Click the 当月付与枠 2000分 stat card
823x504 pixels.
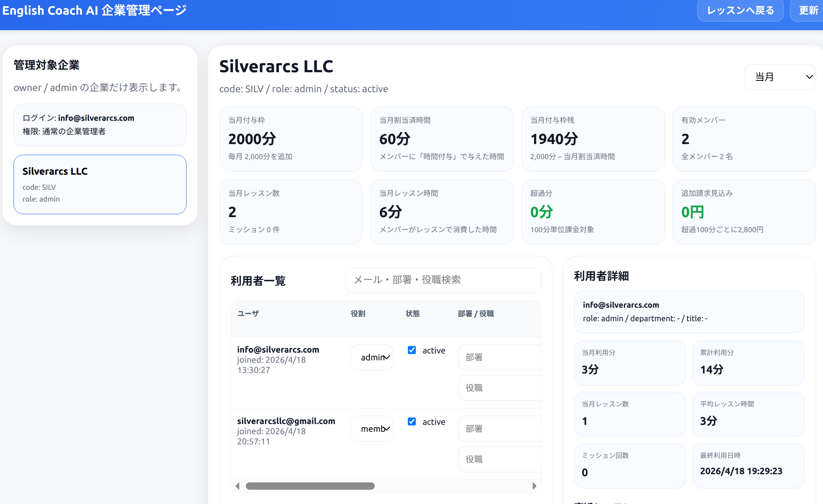pyautogui.click(x=291, y=139)
